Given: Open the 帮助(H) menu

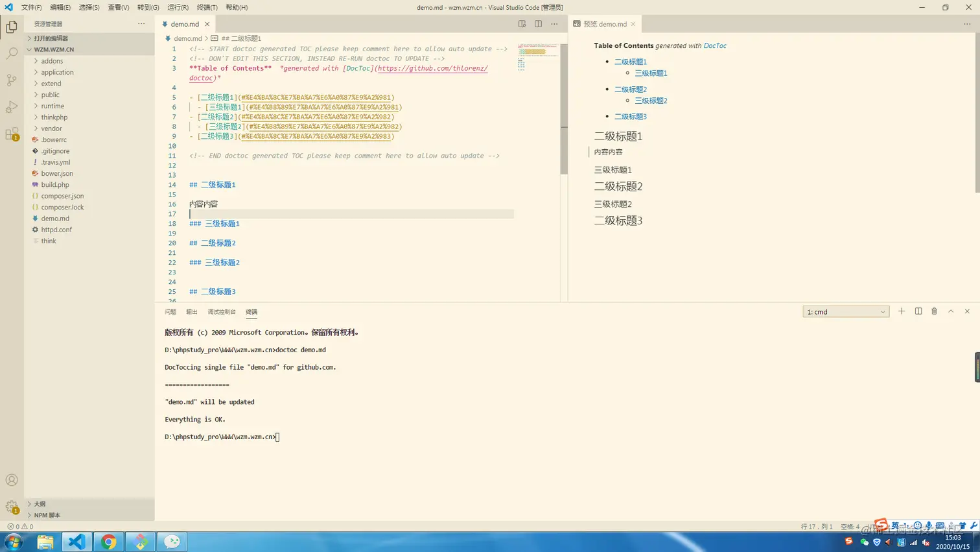Looking at the screenshot, I should [237, 7].
